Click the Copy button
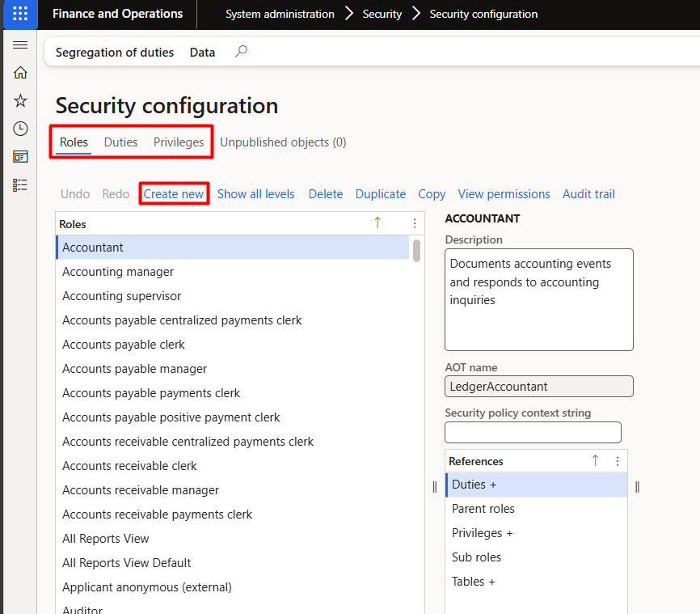This screenshot has height=614, width=700. 432,194
